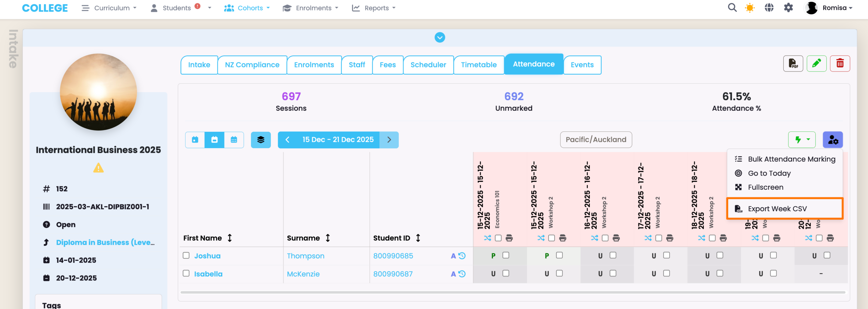Print the Economics 101 session column
868x309 pixels.
coord(509,238)
